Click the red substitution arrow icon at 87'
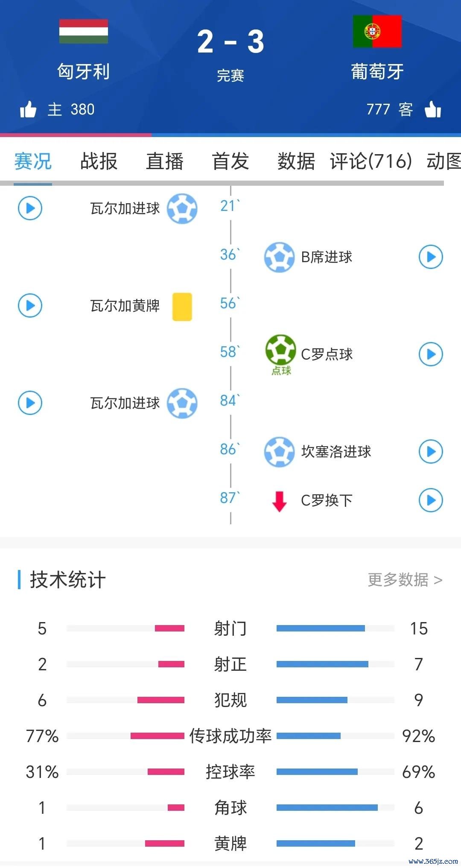The width and height of the screenshot is (461, 868). click(280, 501)
